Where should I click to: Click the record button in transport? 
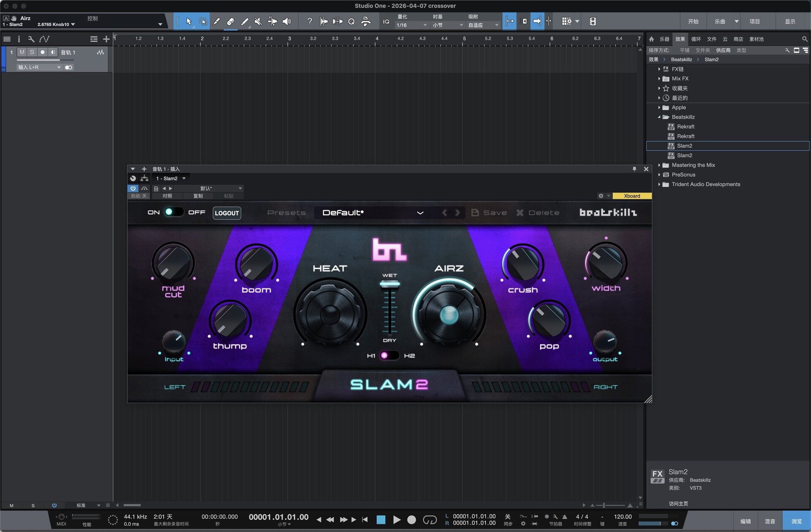click(411, 520)
